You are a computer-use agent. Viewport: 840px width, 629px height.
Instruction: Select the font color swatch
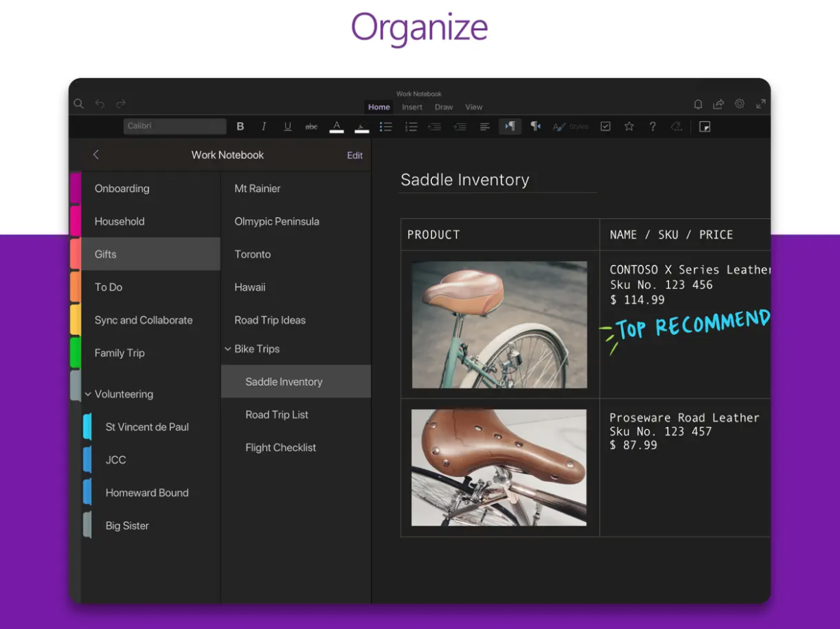click(x=337, y=127)
